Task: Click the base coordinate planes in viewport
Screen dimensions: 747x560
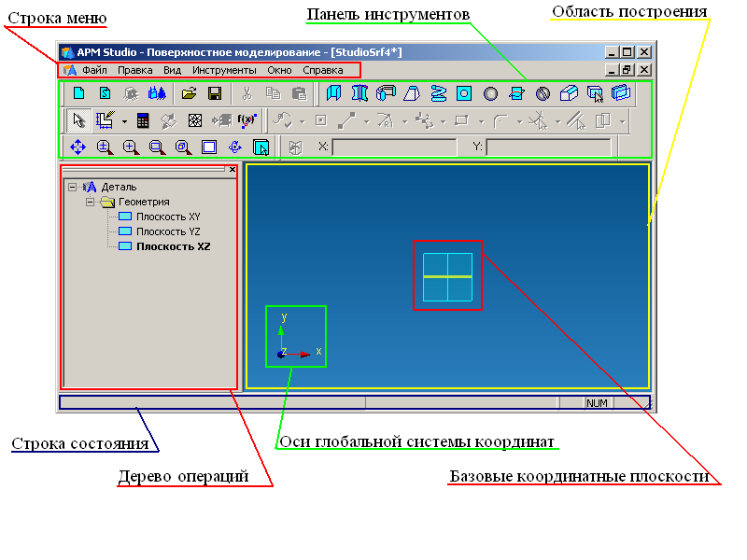Action: pyautogui.click(x=448, y=277)
